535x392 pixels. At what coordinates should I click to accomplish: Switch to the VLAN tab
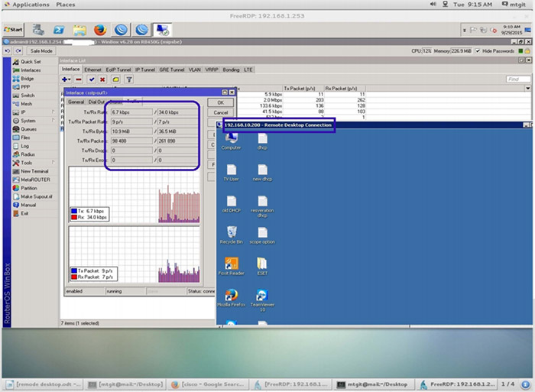pyautogui.click(x=194, y=70)
